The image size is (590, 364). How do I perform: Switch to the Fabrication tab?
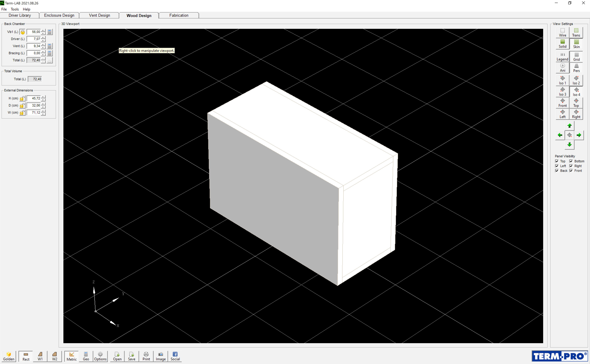(179, 15)
